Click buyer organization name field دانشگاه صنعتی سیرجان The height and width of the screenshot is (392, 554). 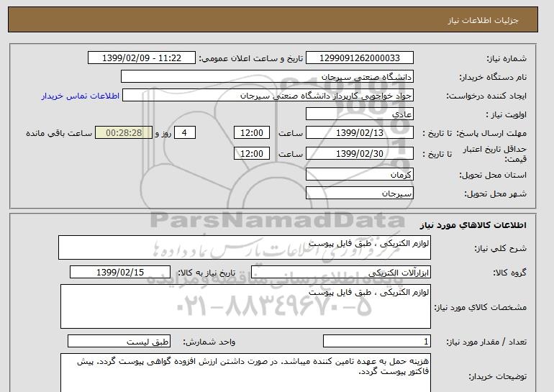point(267,77)
